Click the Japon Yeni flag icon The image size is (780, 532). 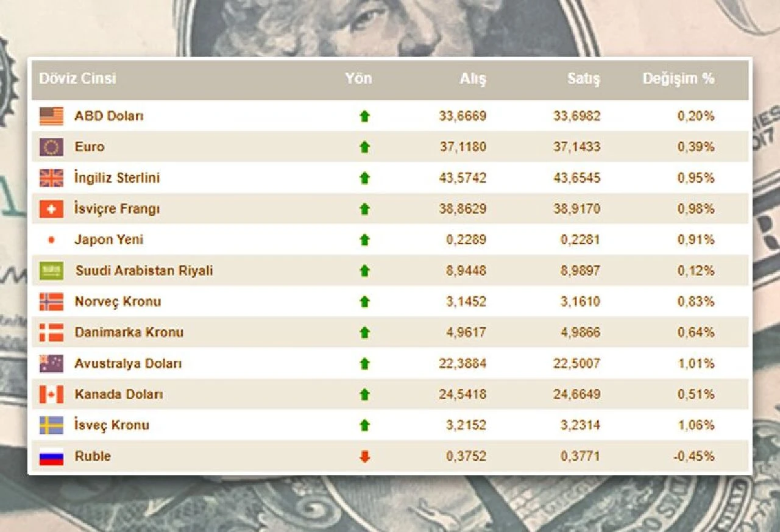(52, 239)
